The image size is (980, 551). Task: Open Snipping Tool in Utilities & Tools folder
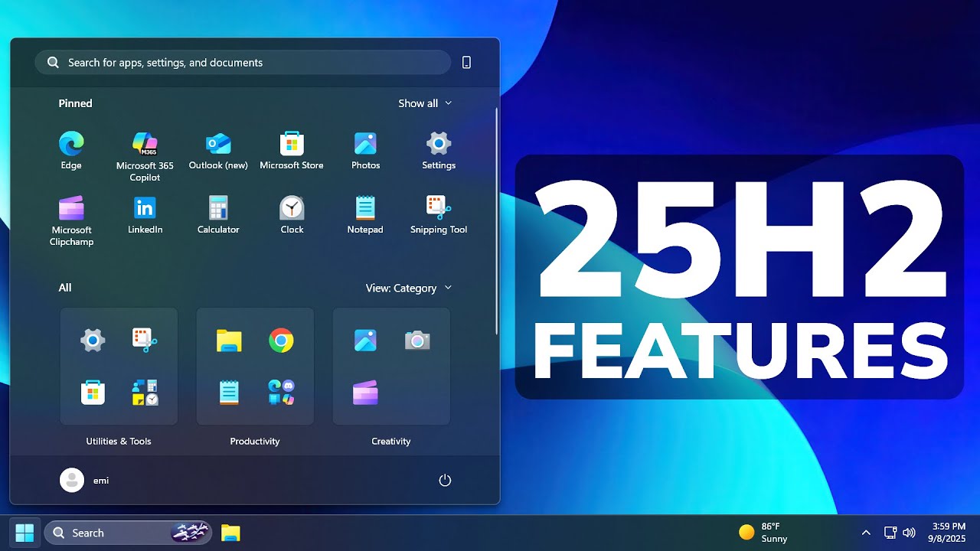tap(145, 340)
